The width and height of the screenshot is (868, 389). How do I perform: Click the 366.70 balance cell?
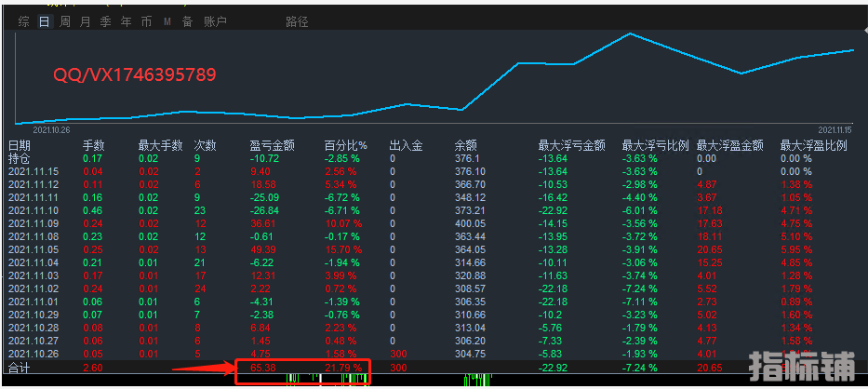click(470, 184)
